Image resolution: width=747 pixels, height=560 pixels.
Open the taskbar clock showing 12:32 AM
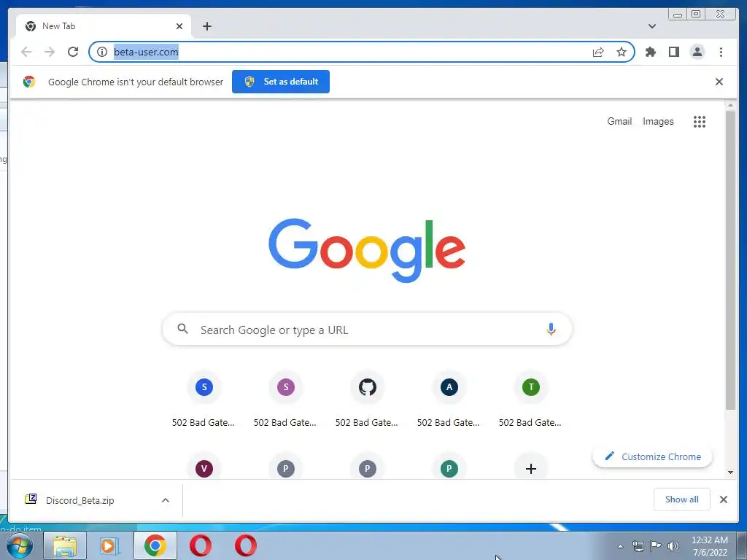(709, 545)
